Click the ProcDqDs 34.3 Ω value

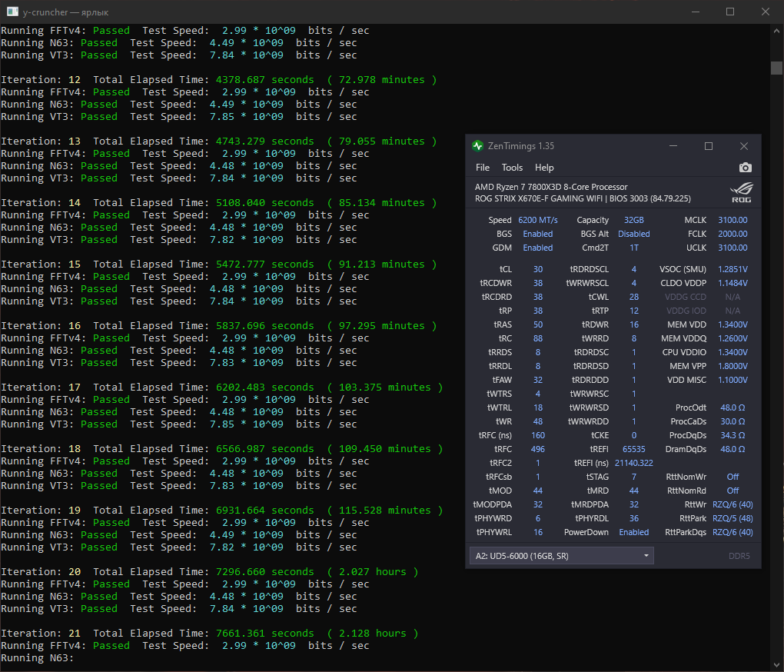click(733, 435)
